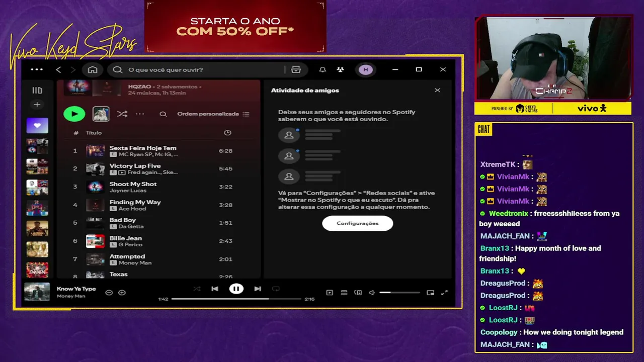Click the minus hide-song icon in player
The image size is (644, 362).
[x=109, y=293]
